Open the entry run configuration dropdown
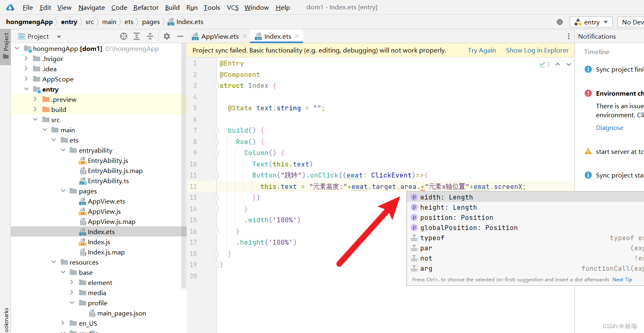644x333 pixels. pos(591,22)
